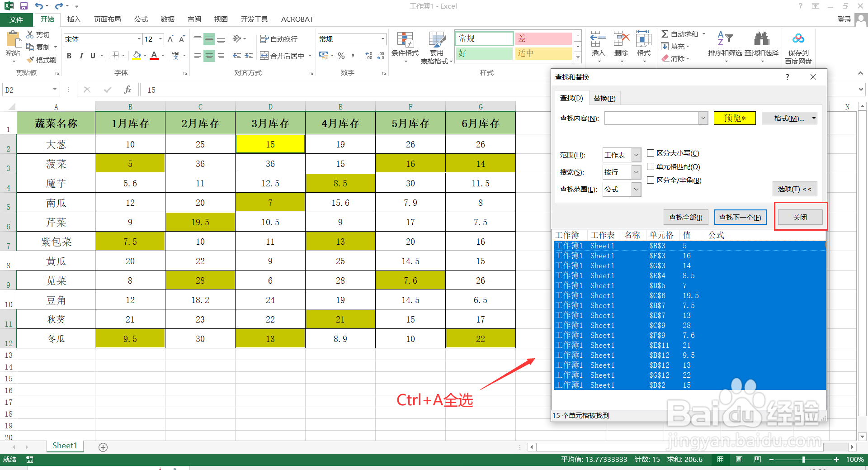
Task: Expand the font size dropdown
Action: (160, 39)
